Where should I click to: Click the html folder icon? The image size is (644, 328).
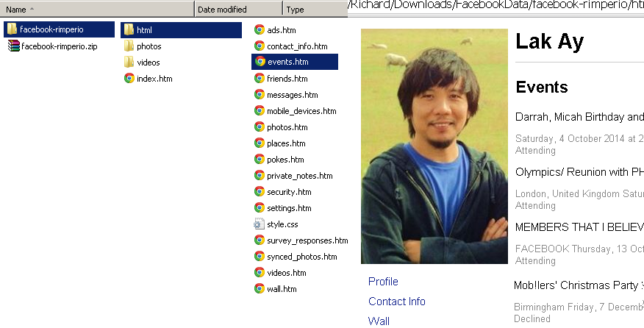(129, 29)
